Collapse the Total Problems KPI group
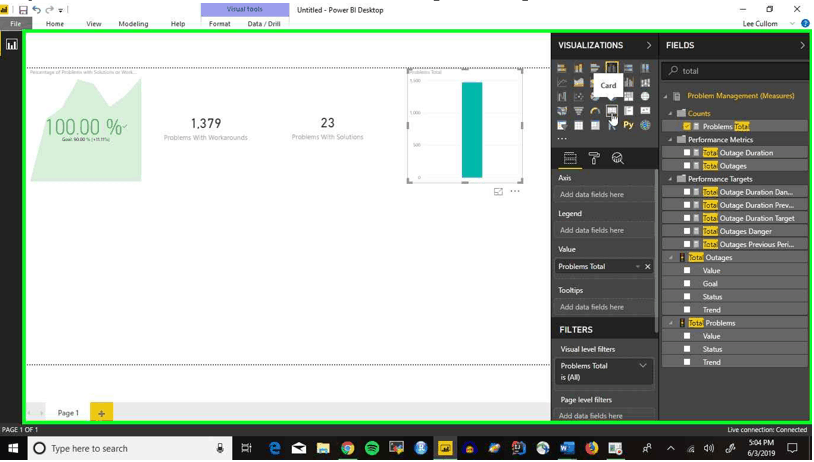 click(670, 323)
